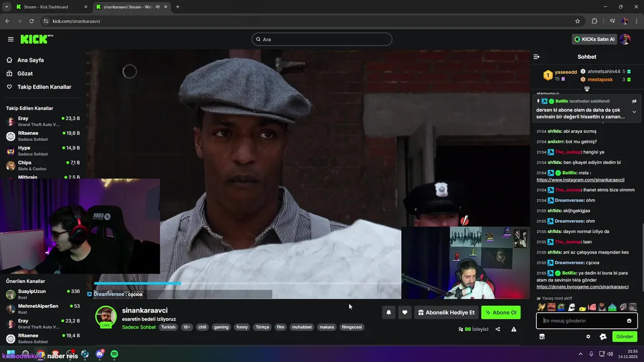This screenshot has height=362, width=644.
Task: Click the sinankaraavci streamer avatar
Action: pos(106,317)
